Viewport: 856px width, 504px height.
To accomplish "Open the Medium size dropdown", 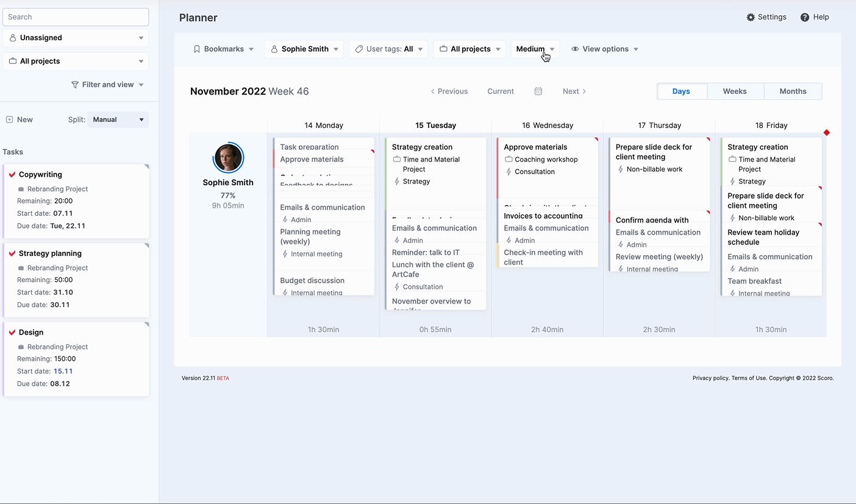I will [535, 49].
